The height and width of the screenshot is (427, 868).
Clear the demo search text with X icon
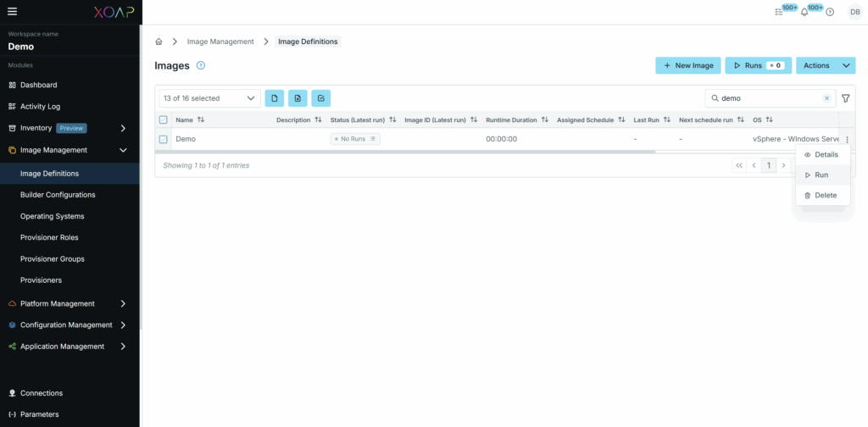coord(827,98)
